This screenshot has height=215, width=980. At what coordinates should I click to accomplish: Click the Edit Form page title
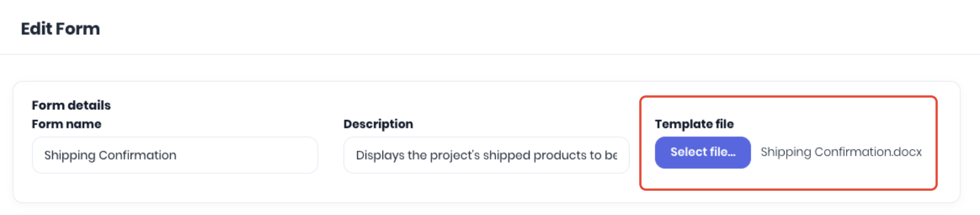click(60, 29)
